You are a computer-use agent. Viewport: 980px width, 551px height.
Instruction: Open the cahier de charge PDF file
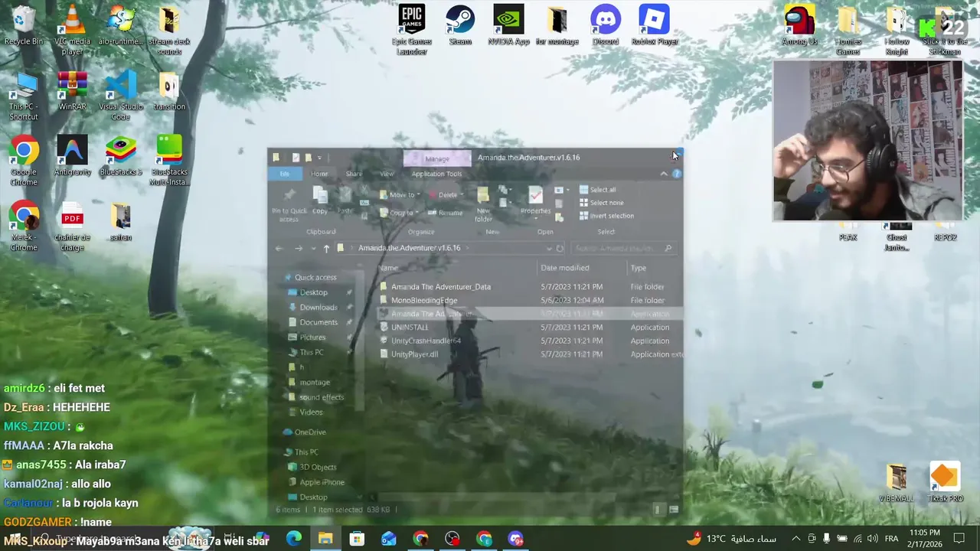point(72,226)
